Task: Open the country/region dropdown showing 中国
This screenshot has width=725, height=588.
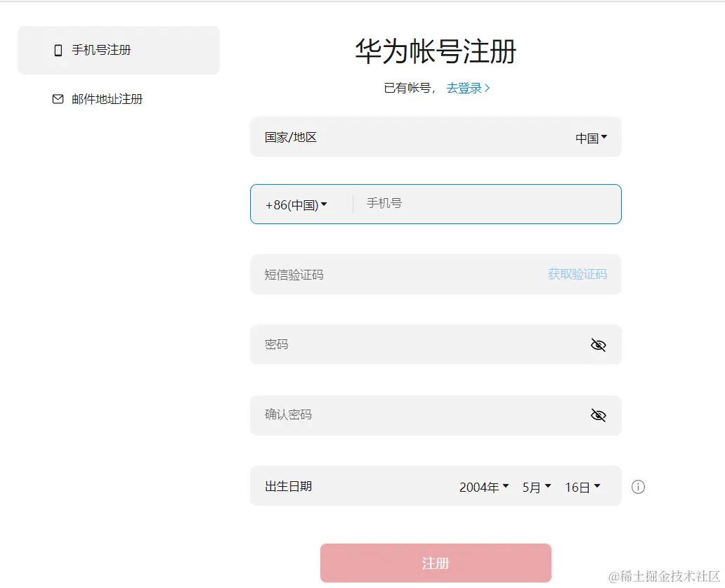Action: point(591,138)
